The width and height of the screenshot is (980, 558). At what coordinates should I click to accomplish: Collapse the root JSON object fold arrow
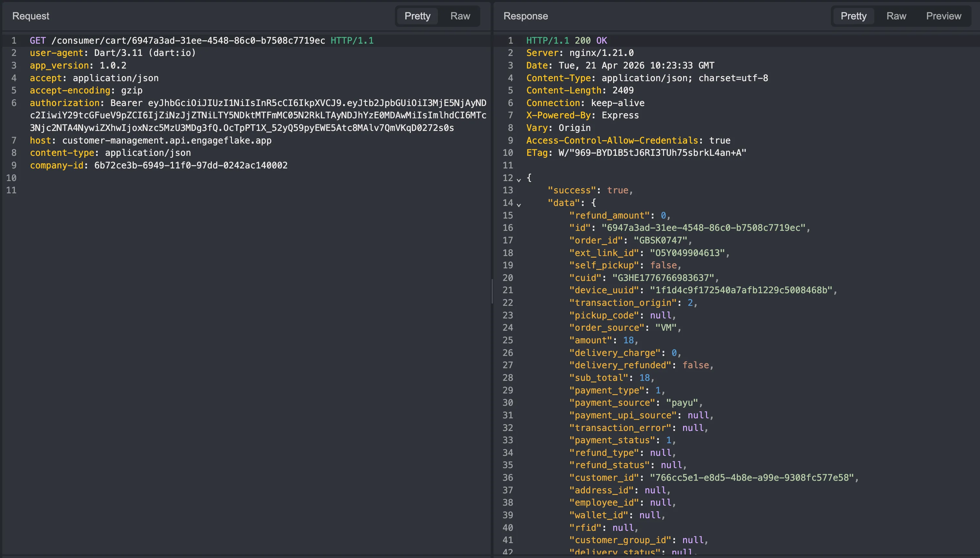[519, 179]
